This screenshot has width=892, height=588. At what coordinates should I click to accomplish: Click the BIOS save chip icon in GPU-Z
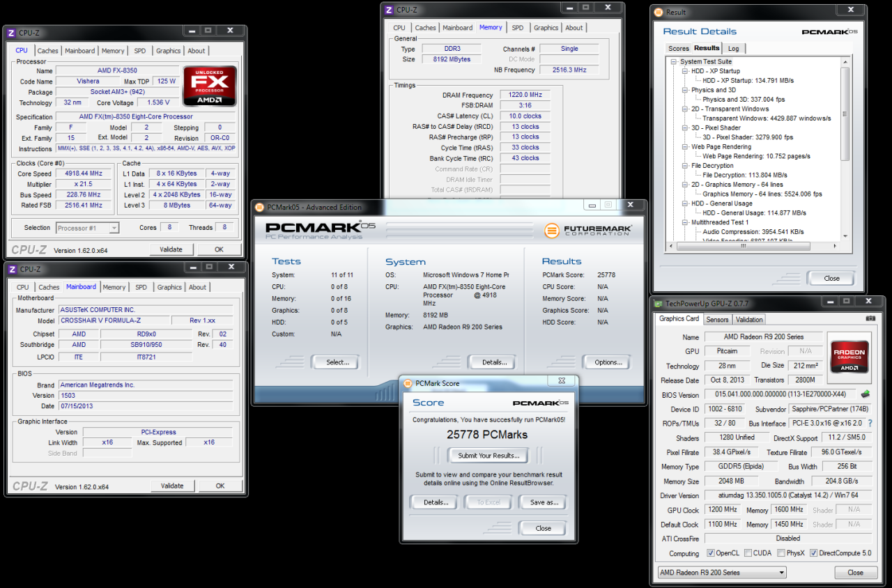click(866, 394)
